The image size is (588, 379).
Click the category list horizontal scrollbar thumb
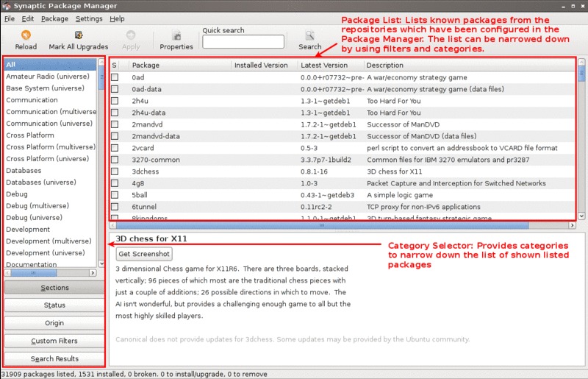tap(33, 273)
